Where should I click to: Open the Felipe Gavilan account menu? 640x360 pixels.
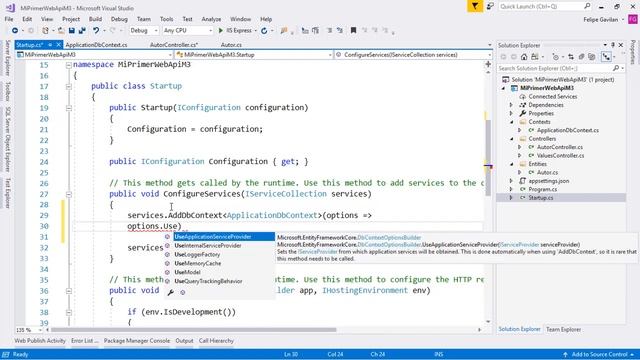(603, 20)
